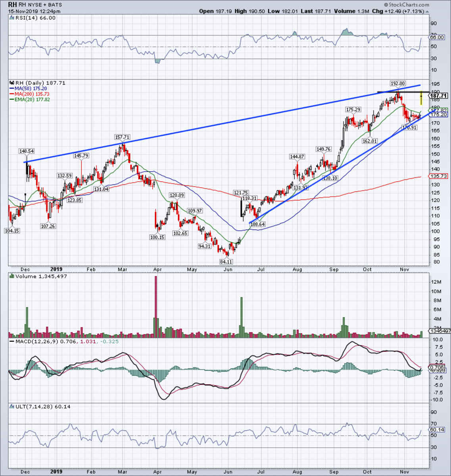Click the 132.59 January high label
The image size is (451, 476).
tap(64, 175)
